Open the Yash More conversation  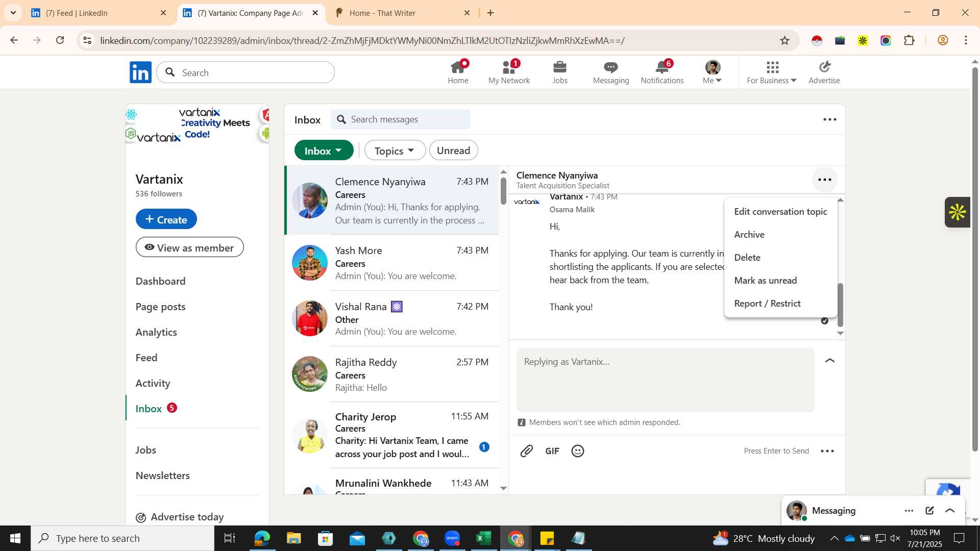tap(391, 263)
